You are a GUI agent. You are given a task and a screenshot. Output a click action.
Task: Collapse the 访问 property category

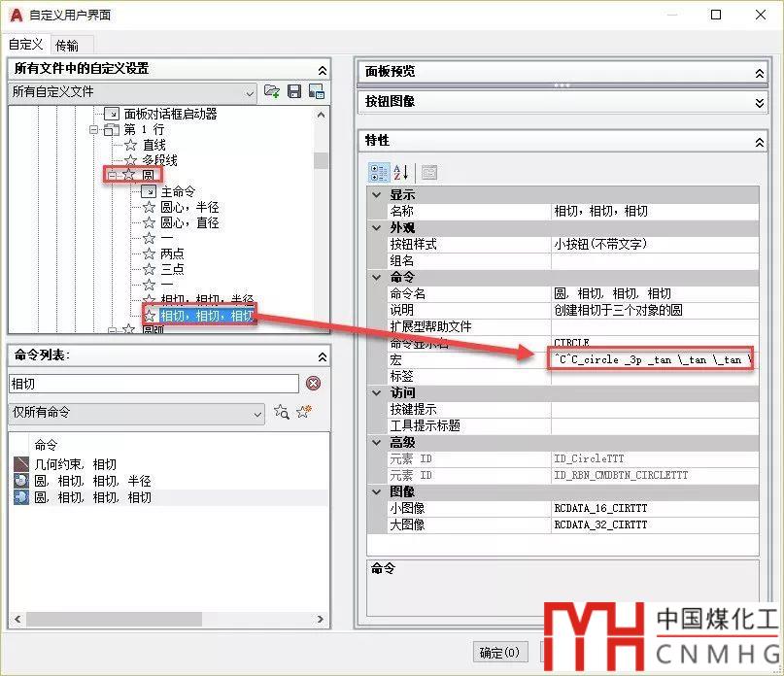tap(377, 393)
